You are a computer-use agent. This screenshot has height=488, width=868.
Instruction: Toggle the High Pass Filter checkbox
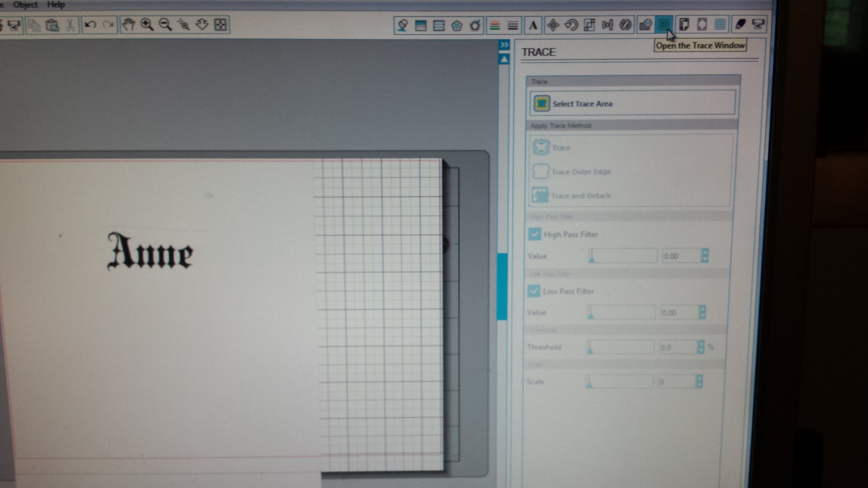click(x=534, y=234)
